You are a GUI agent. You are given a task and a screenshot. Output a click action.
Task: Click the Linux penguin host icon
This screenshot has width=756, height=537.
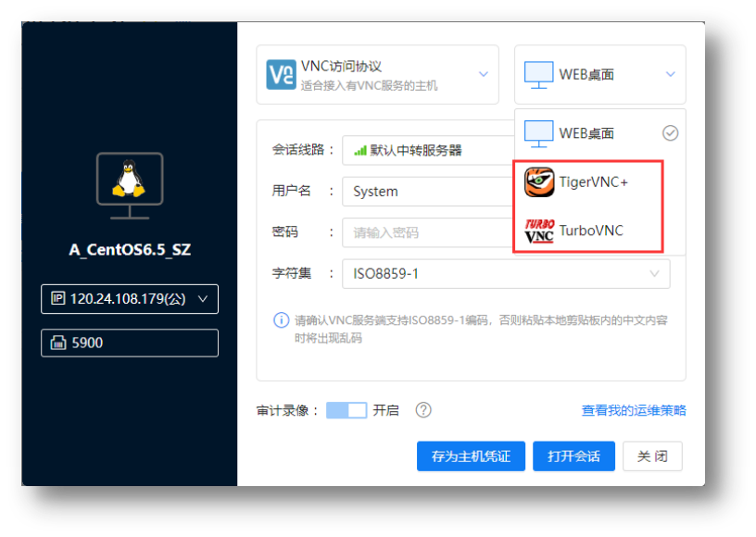129,185
